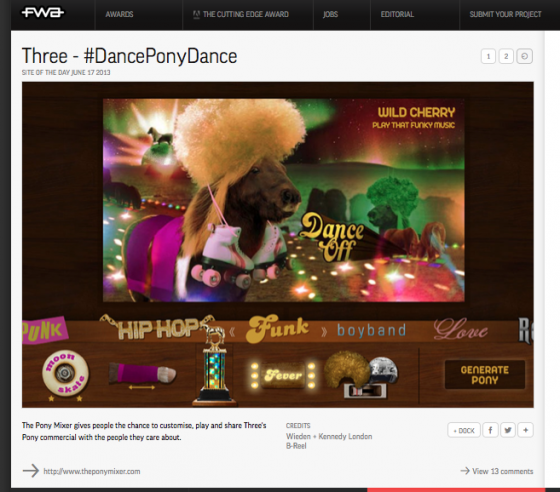Choose the golden afro wig
Screen dimensions: 560x492
point(346,368)
